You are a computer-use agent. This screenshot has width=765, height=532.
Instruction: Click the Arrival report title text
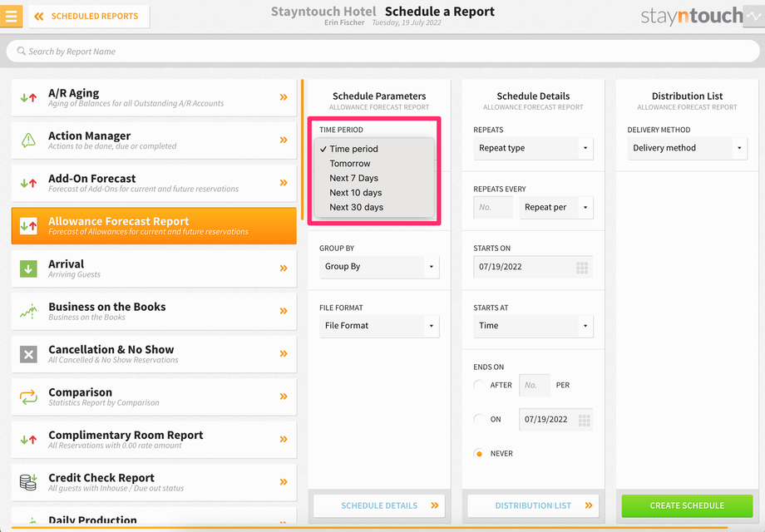coord(67,264)
